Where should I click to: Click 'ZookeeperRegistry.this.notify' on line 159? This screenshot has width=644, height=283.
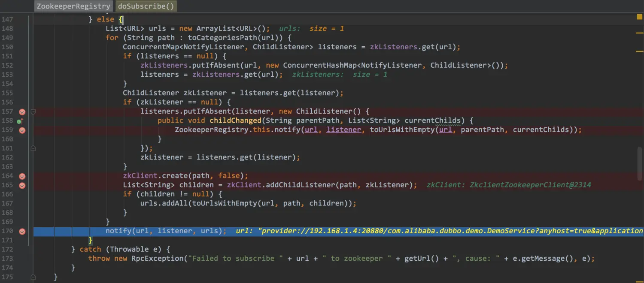coord(237,130)
